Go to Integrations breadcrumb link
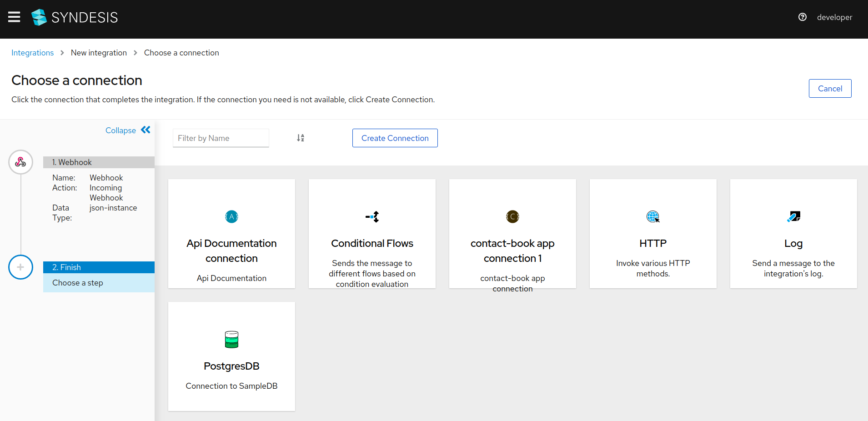 coord(32,53)
